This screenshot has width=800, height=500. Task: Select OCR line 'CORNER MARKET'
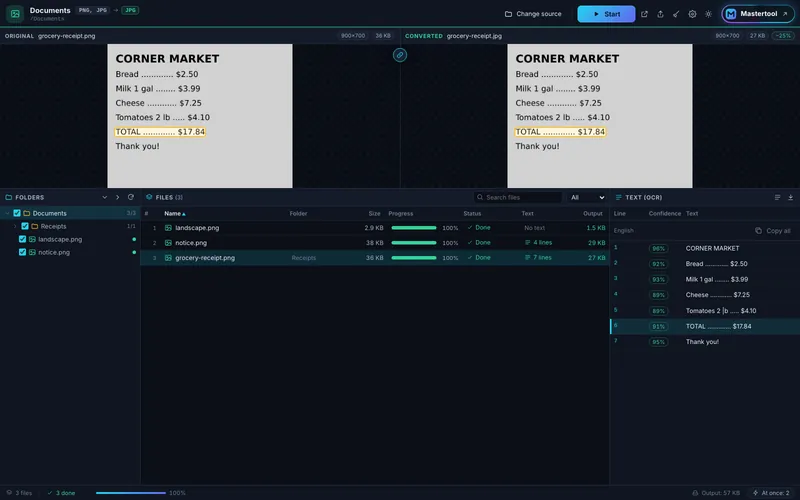[x=705, y=248]
